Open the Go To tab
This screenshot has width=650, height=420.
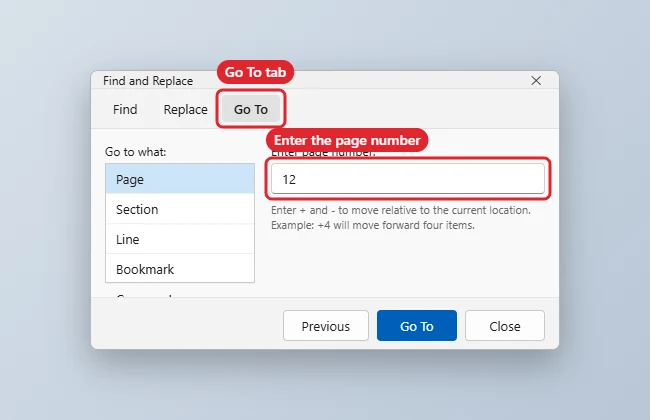pos(251,109)
